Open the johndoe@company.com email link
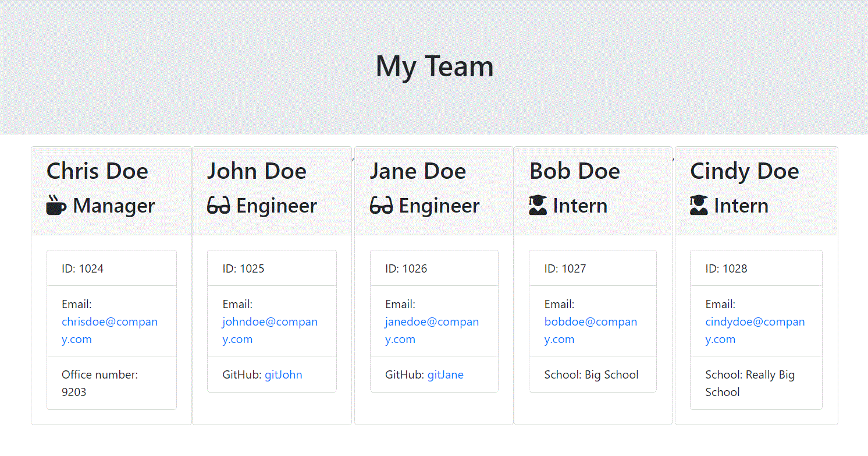This screenshot has height=456, width=868. tap(270, 330)
